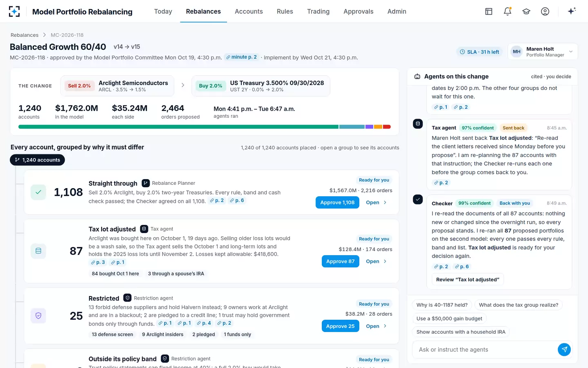Click the Approve 1,108 button
The width and height of the screenshot is (588, 368).
tap(337, 202)
